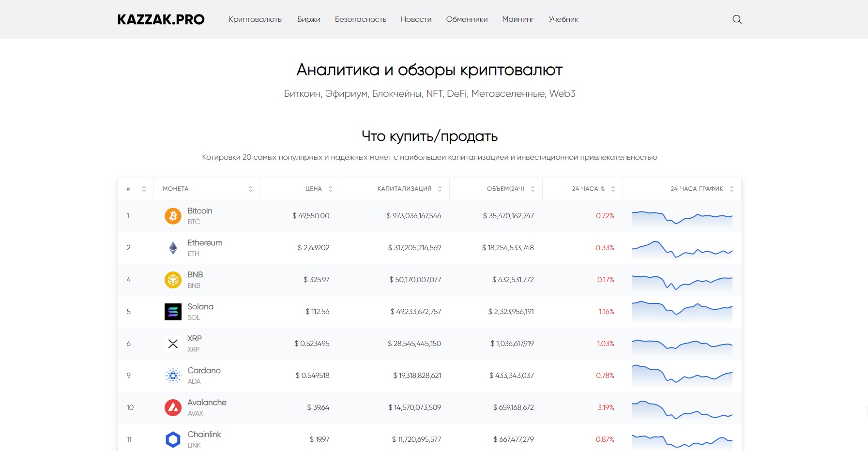Open the search magnifier icon

point(737,19)
